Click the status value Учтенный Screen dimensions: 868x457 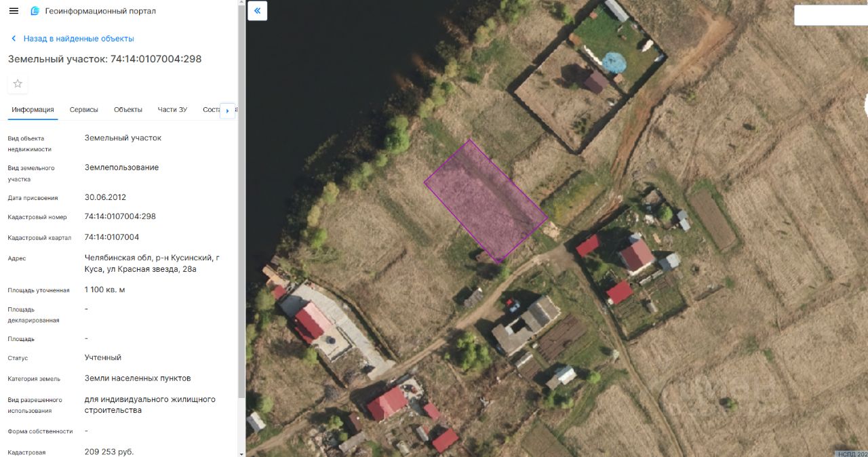coord(103,357)
